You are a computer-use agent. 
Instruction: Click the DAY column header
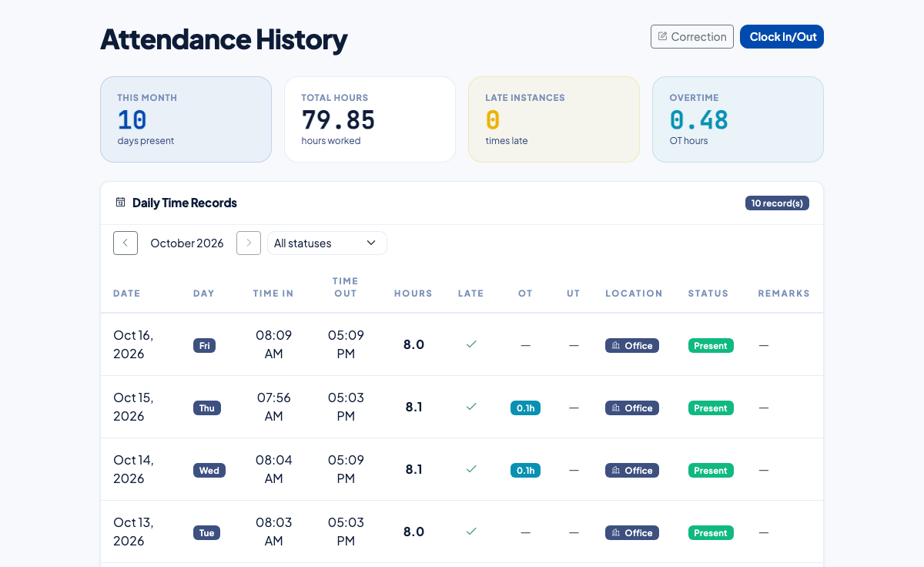204,294
